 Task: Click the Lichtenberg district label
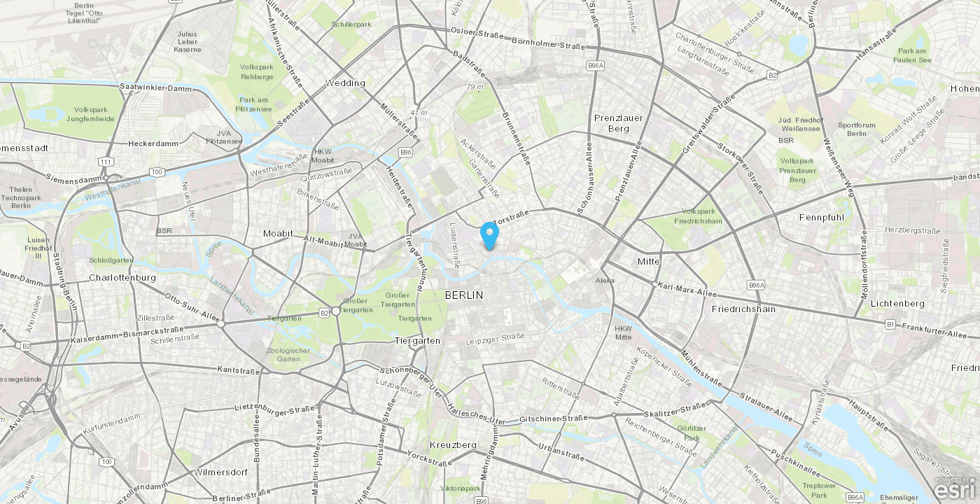pos(897,304)
